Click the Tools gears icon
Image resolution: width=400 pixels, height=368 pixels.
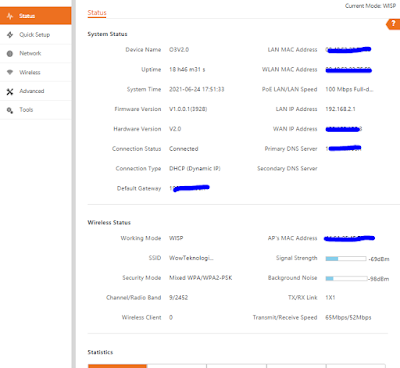click(x=10, y=110)
